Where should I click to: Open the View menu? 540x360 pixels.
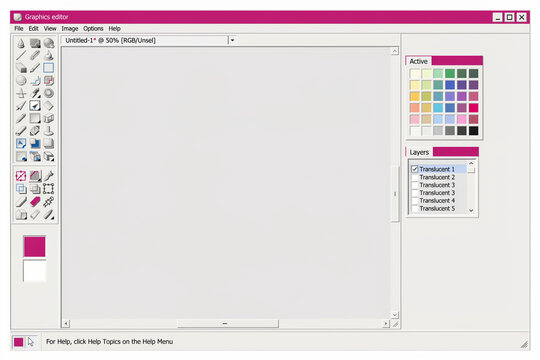[50, 29]
